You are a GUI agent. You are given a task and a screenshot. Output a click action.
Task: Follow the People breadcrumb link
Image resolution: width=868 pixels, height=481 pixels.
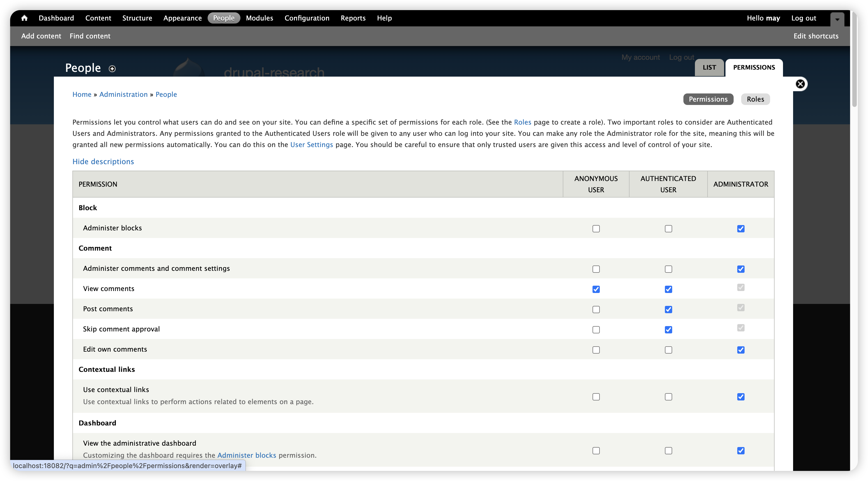click(166, 94)
